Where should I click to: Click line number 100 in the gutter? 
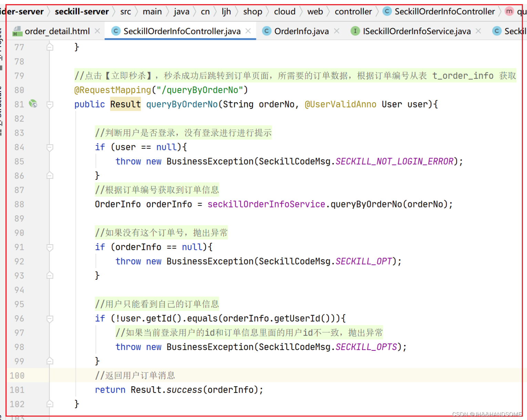pyautogui.click(x=17, y=376)
